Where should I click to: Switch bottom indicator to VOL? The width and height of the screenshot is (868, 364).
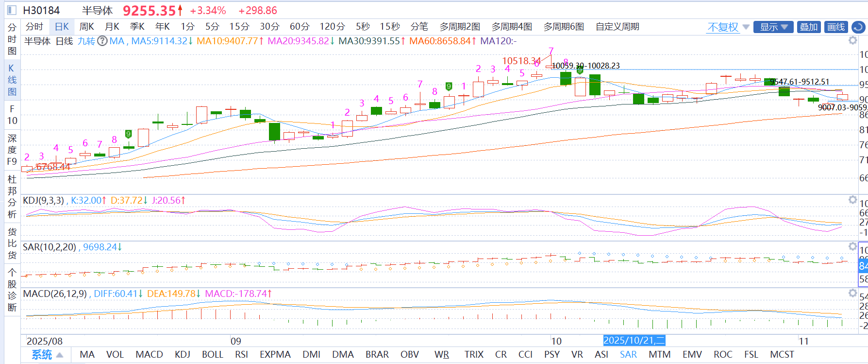tap(115, 355)
